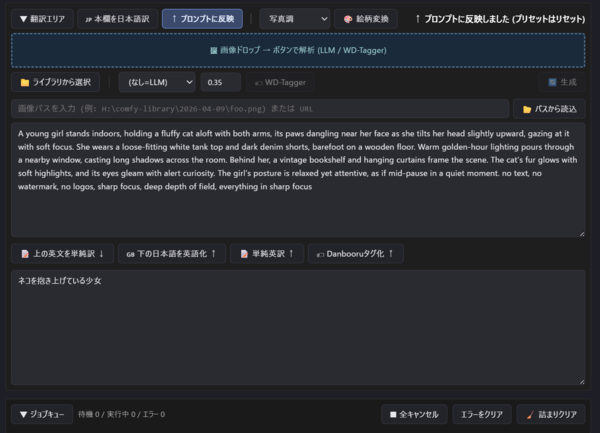This screenshot has width=600, height=433.
Task: Click the 0.35 threshold field
Action: tap(221, 82)
